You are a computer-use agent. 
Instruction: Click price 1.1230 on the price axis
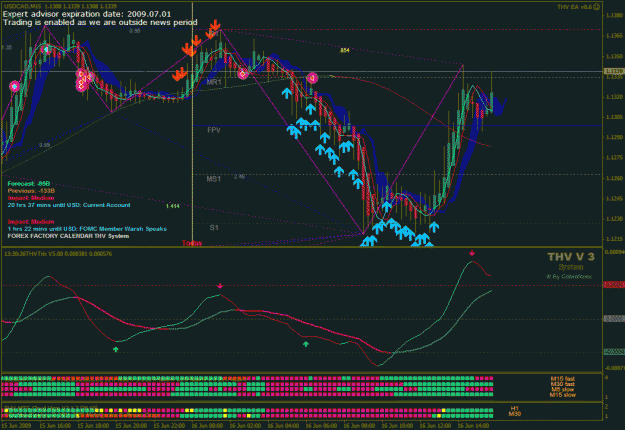pyautogui.click(x=614, y=219)
